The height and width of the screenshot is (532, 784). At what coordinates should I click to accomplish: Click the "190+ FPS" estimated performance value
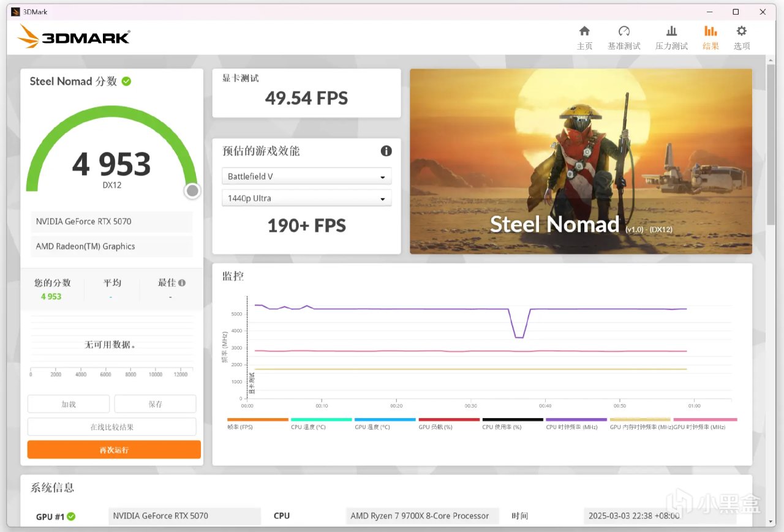306,226
